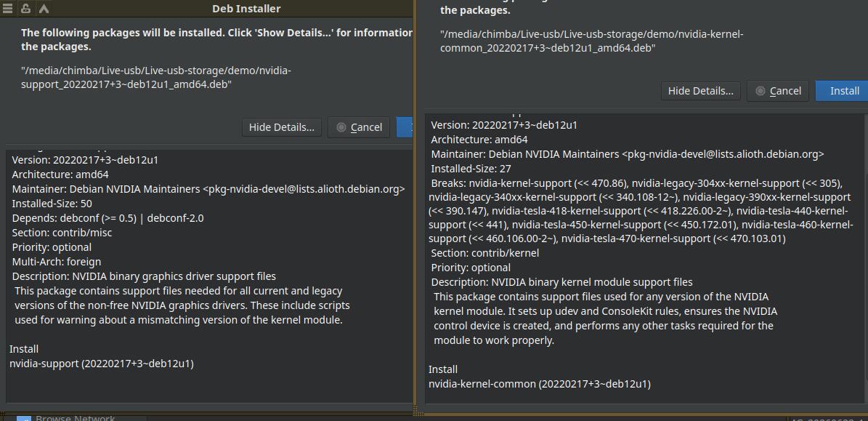Click the 'Depends: debconf' line in details

click(108, 218)
